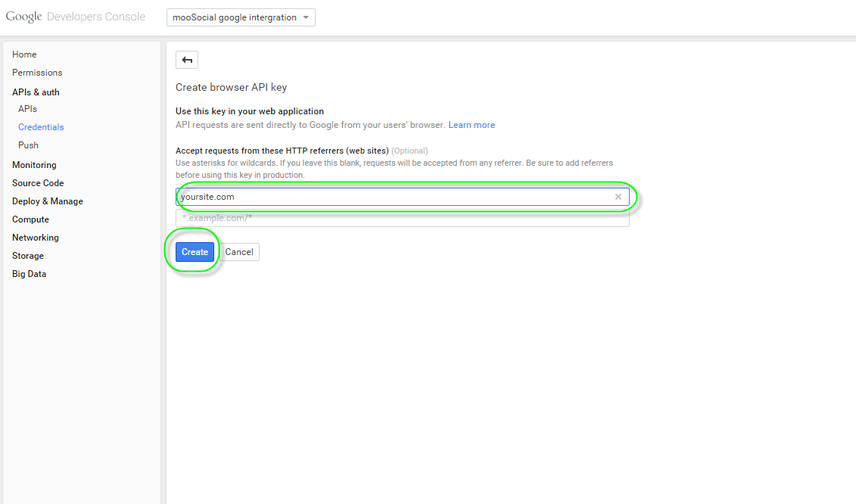856x504 pixels.
Task: Clear the yoursite.com referrer field
Action: [618, 197]
